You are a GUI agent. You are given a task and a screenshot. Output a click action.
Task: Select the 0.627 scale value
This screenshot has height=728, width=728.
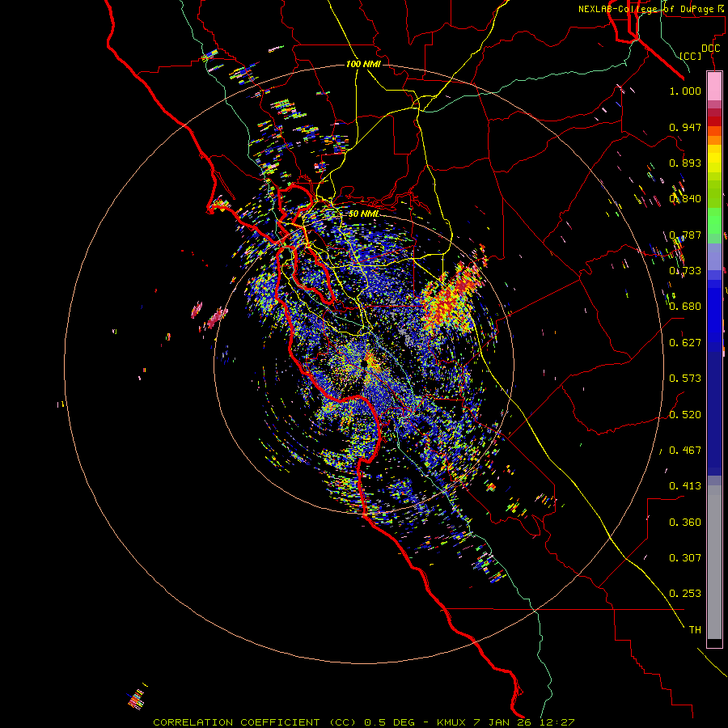685,343
